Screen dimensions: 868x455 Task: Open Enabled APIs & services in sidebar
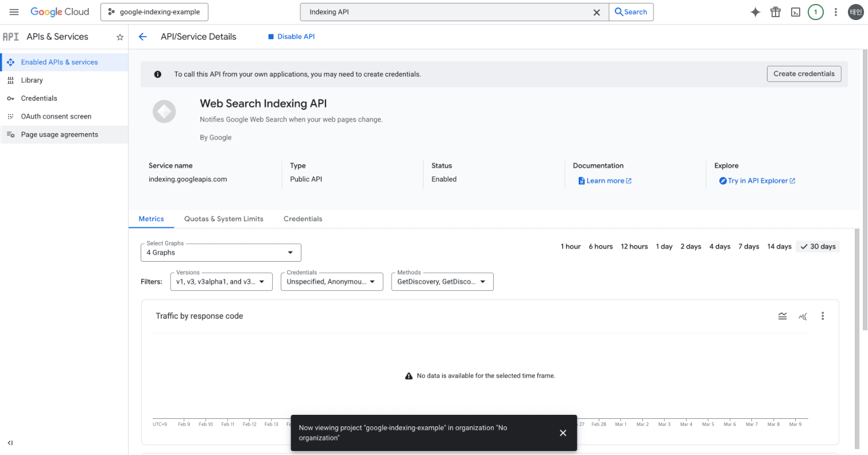click(x=64, y=62)
